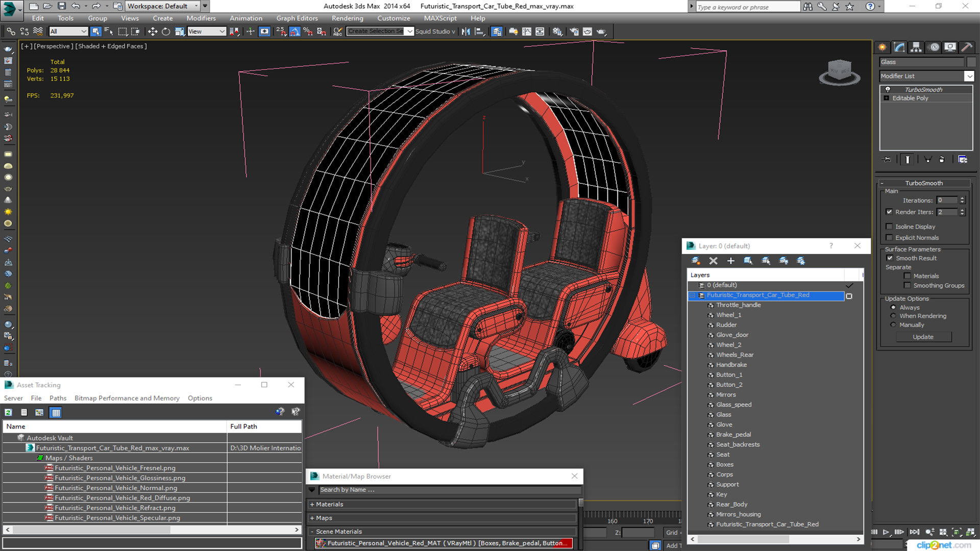Viewport: 980px width, 551px height.
Task: Click the Bind to Space Warp icon
Action: 38,32
